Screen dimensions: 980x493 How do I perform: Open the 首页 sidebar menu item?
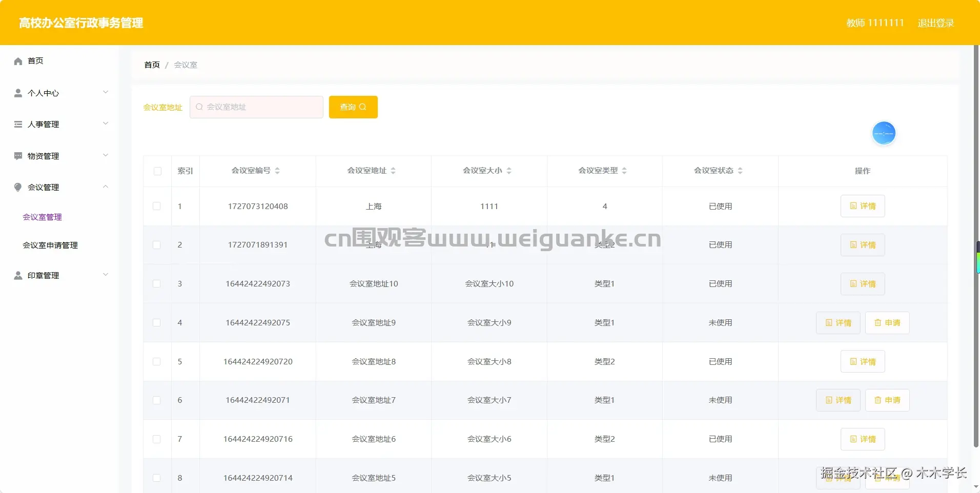coord(59,61)
